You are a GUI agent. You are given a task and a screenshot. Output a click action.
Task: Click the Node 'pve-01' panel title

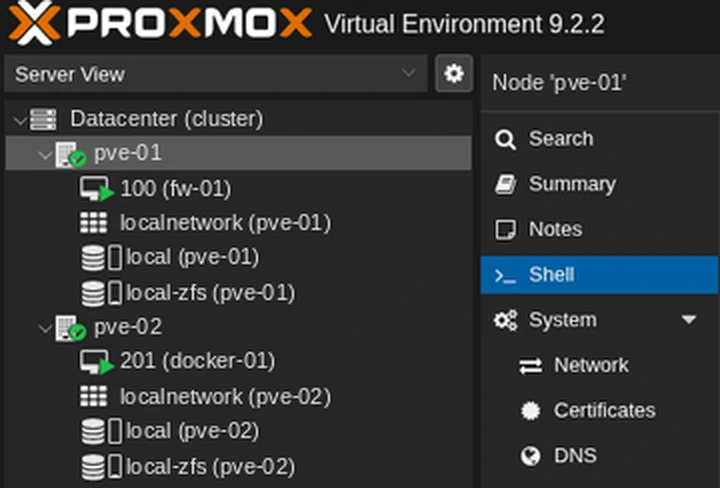(559, 83)
